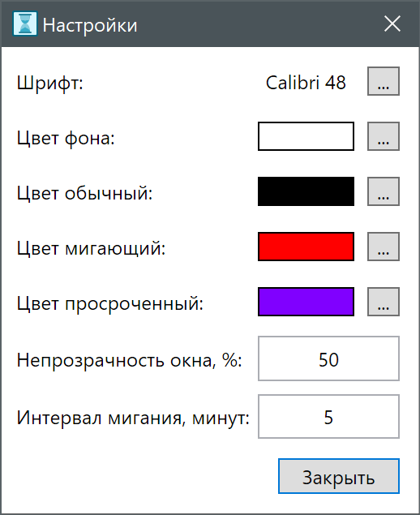
Task: Click the Шрифт: label
Action: pos(50,83)
